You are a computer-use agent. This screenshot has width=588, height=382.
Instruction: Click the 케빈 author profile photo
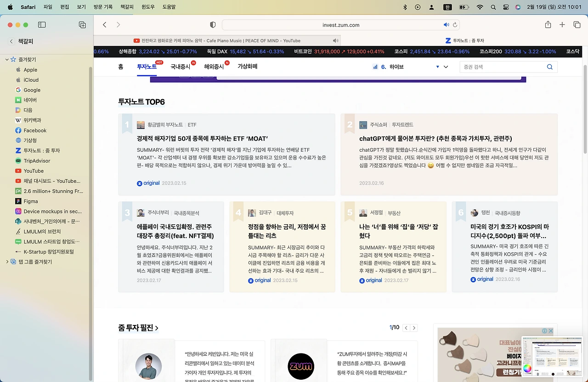148,366
